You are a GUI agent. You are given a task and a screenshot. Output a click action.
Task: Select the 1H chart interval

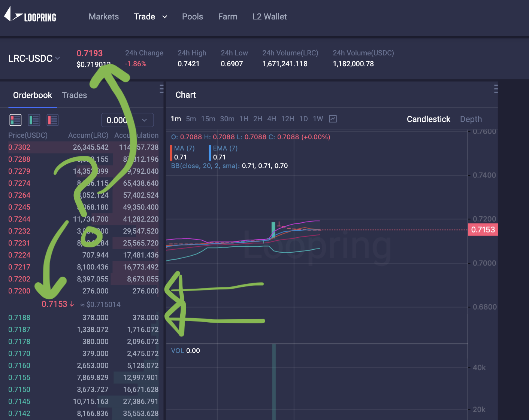(x=244, y=119)
